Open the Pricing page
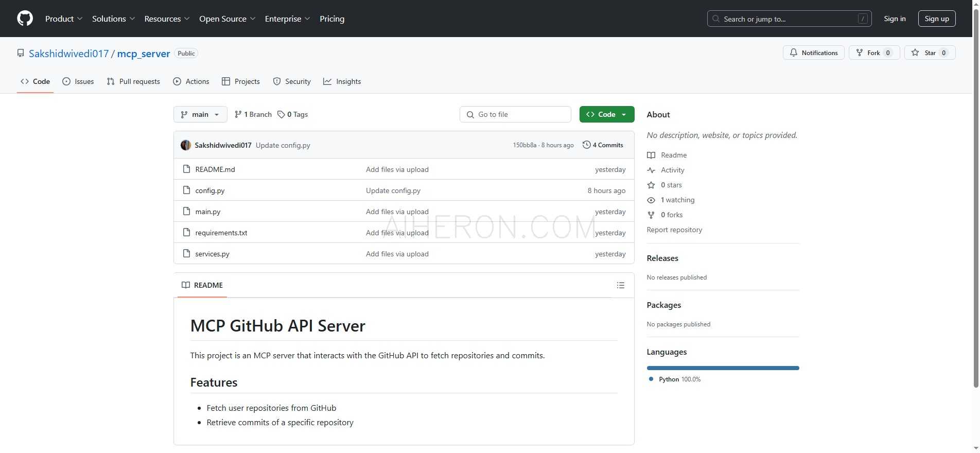Screen dimensions: 980x453 pos(332,19)
